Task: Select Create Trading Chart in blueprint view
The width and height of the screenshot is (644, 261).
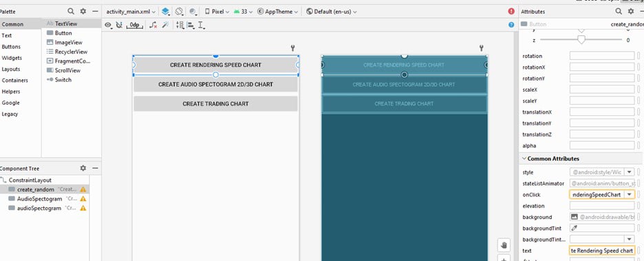Action: 404,103
